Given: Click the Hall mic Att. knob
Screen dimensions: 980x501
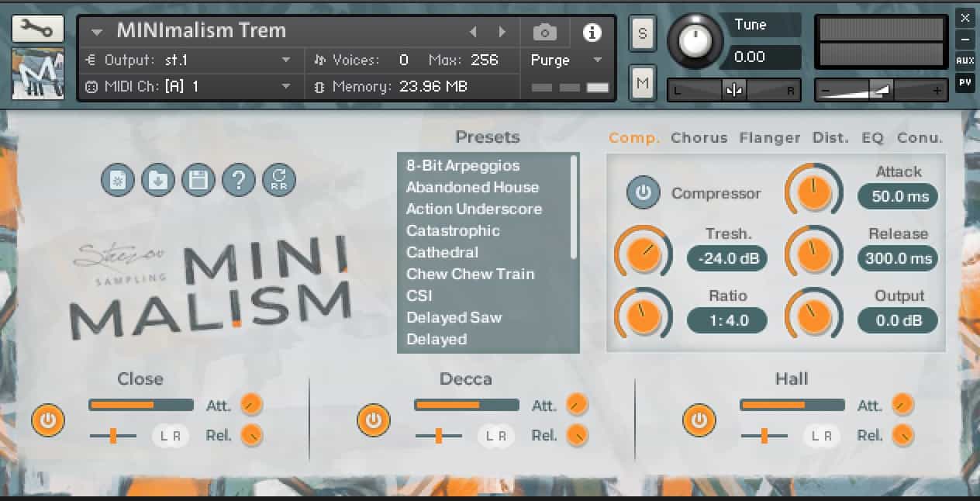Looking at the screenshot, I should coord(902,404).
